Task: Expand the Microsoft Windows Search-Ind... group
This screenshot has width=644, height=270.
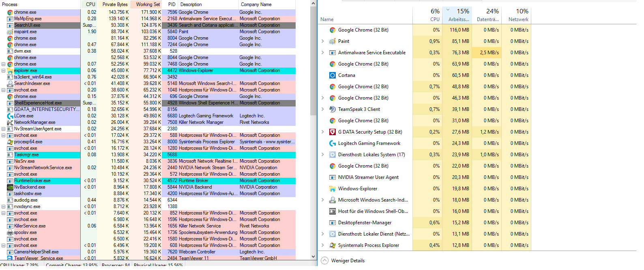Action: [323, 200]
